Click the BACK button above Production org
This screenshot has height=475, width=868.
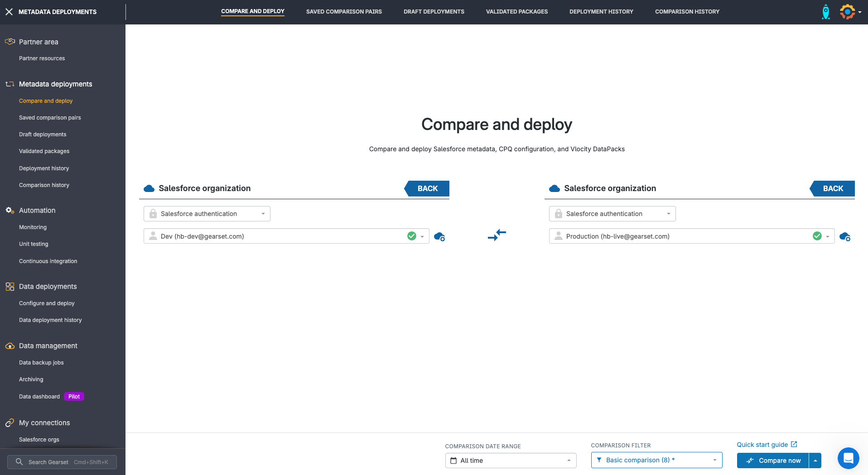pos(832,188)
